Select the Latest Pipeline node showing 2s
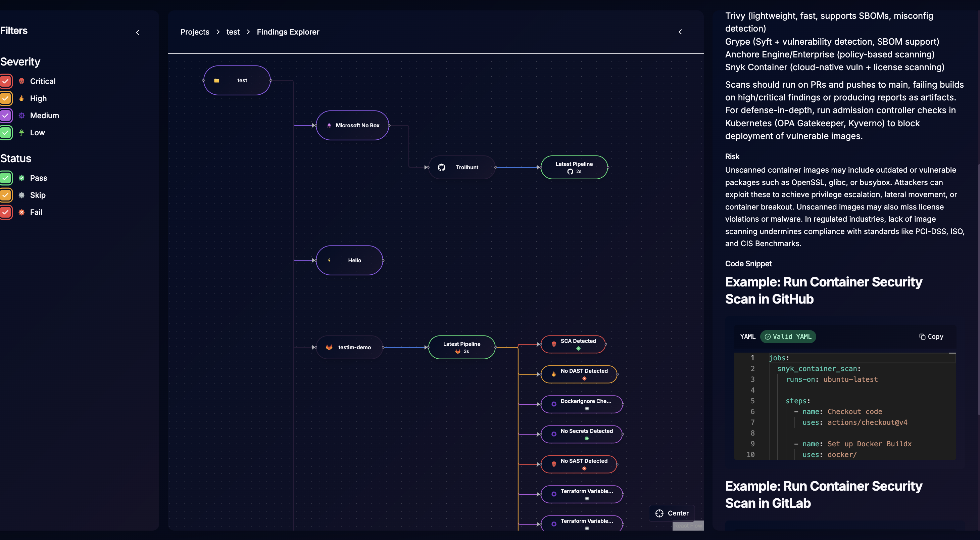 (x=574, y=167)
